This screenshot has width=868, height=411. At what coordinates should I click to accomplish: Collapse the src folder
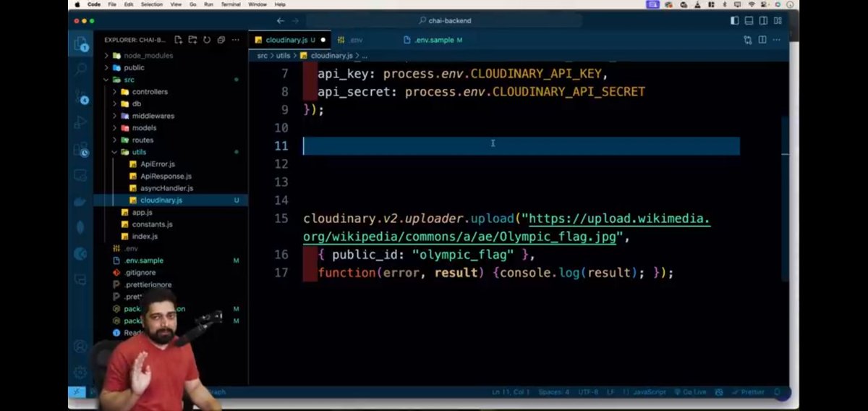coord(129,80)
